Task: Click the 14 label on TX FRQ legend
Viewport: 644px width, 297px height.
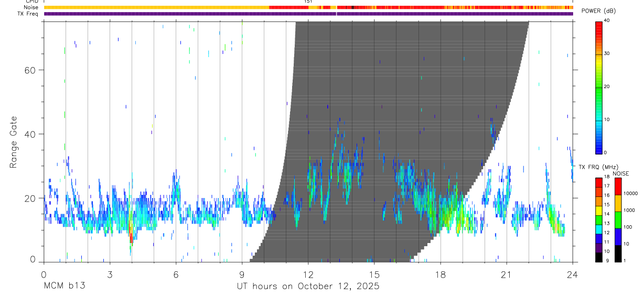Action: tap(606, 214)
